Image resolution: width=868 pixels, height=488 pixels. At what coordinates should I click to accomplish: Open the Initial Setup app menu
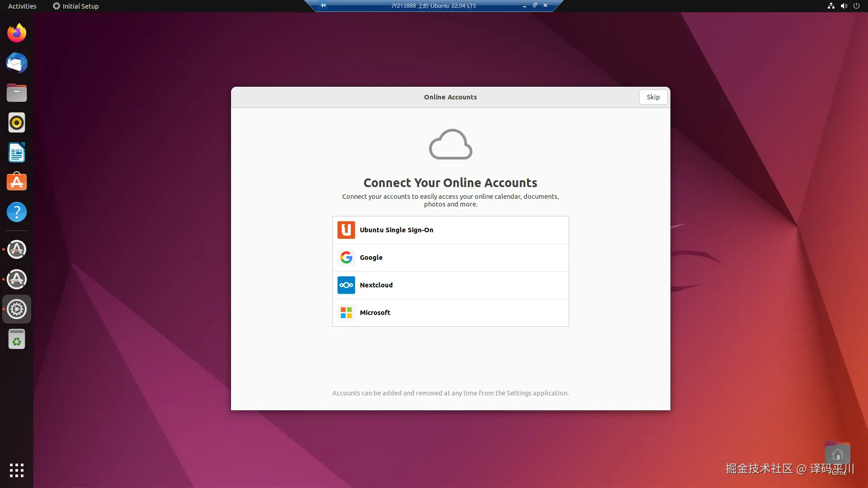(x=76, y=6)
